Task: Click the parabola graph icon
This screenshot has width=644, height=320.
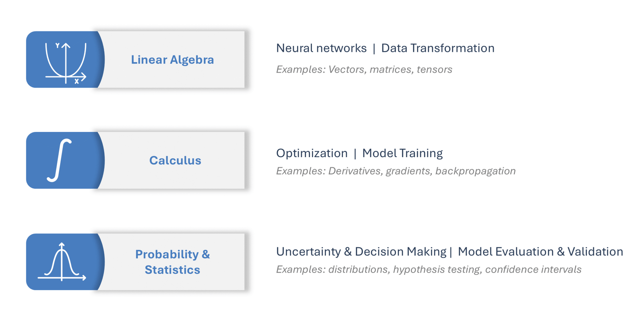Action: point(66,63)
